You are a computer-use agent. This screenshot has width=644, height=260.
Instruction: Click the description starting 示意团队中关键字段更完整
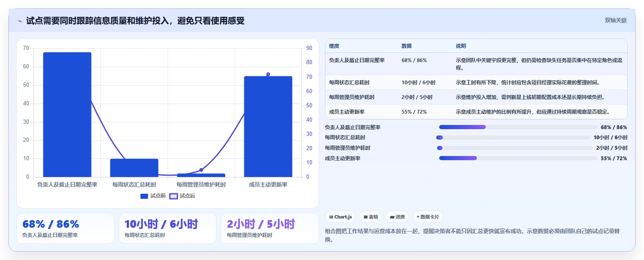point(539,64)
